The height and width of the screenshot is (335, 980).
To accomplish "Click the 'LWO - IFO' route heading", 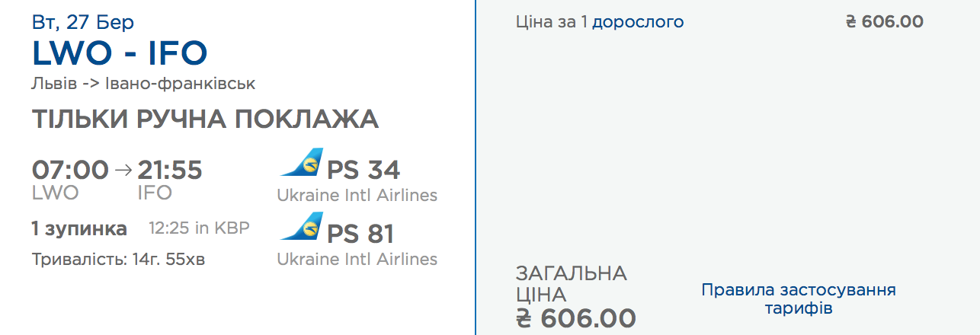I will coord(120,53).
